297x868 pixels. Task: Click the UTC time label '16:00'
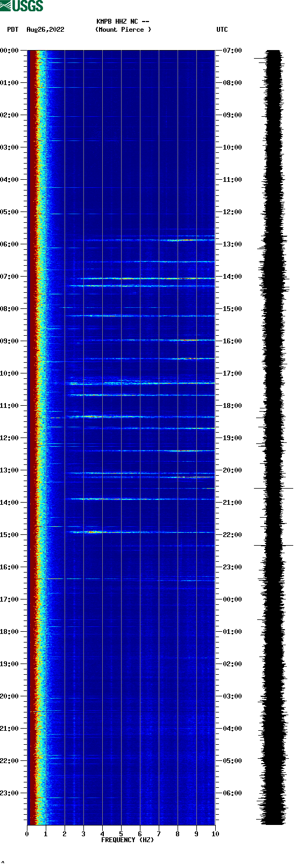click(x=232, y=341)
